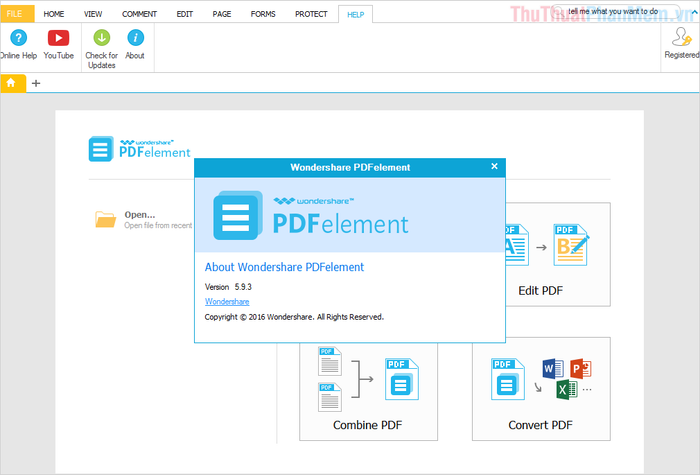Viewport: 700px width, 475px height.
Task: Add a new tab with plus icon
Action: point(36,83)
